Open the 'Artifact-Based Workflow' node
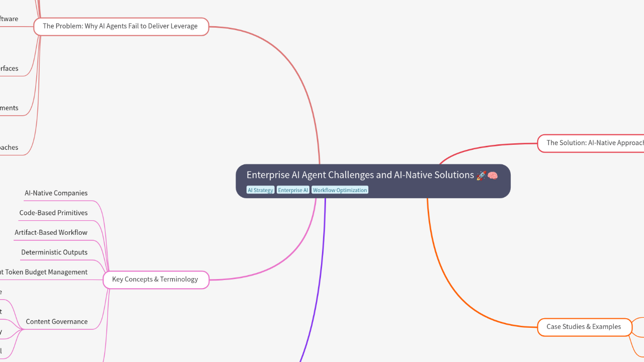The image size is (644, 362). (x=51, y=232)
